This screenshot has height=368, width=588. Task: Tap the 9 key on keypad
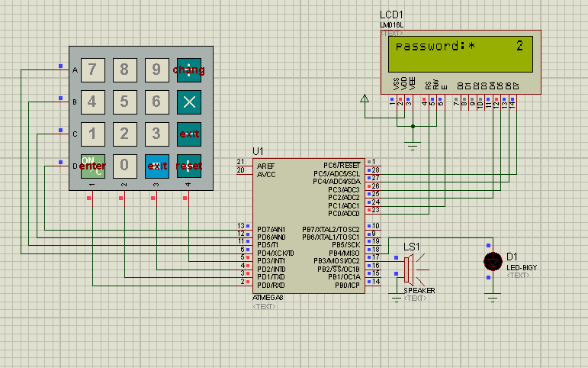point(156,70)
